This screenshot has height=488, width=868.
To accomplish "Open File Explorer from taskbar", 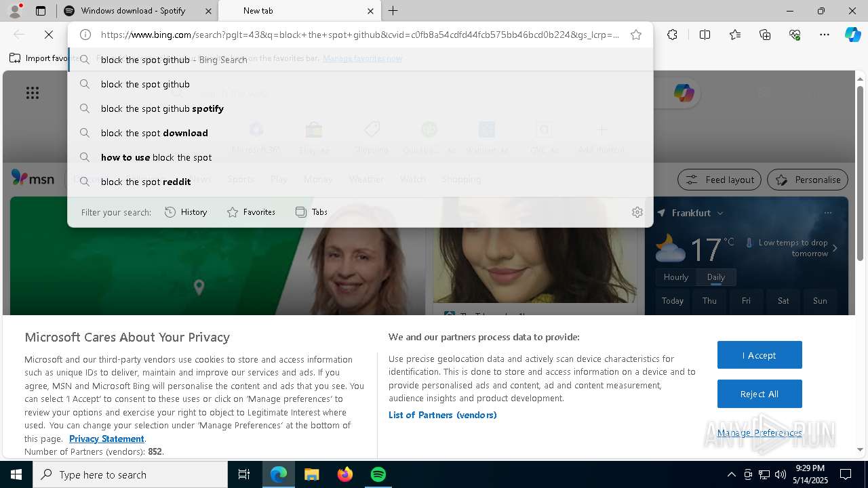I will (311, 474).
